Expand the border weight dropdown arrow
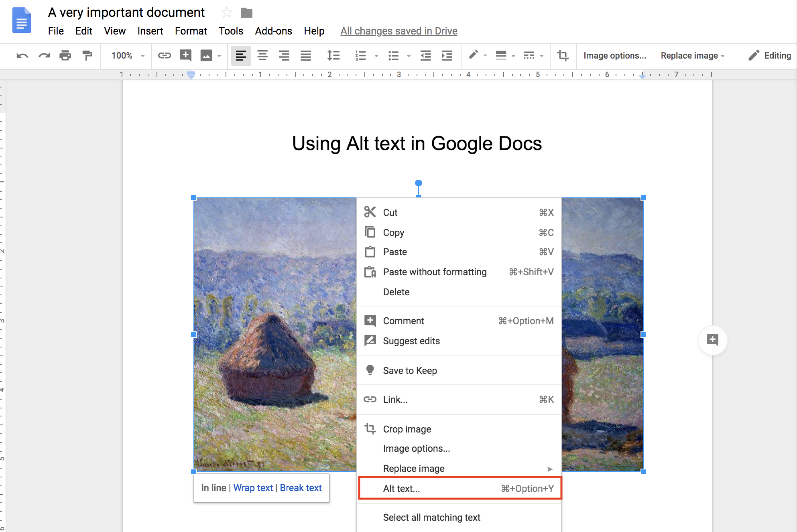Image resolution: width=797 pixels, height=532 pixels. (x=513, y=56)
